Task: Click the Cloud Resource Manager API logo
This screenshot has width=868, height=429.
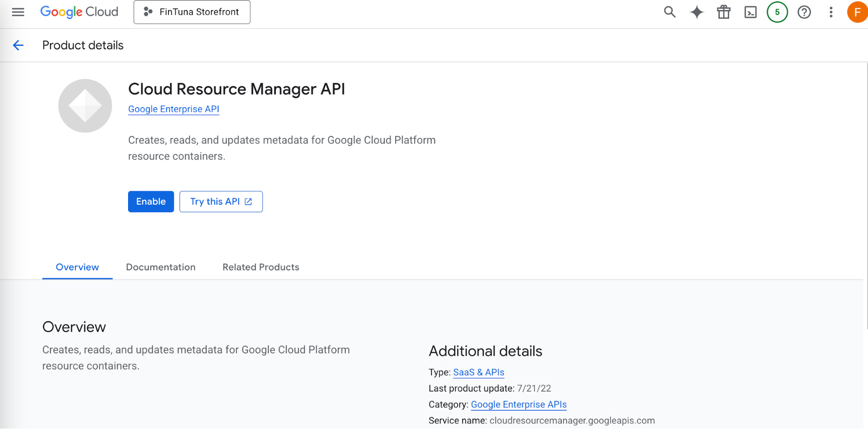Action: (x=85, y=106)
